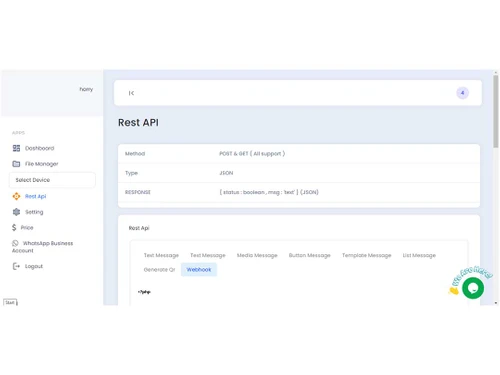
Task: Collapse the sidebar with the arrow icon
Action: click(x=131, y=93)
